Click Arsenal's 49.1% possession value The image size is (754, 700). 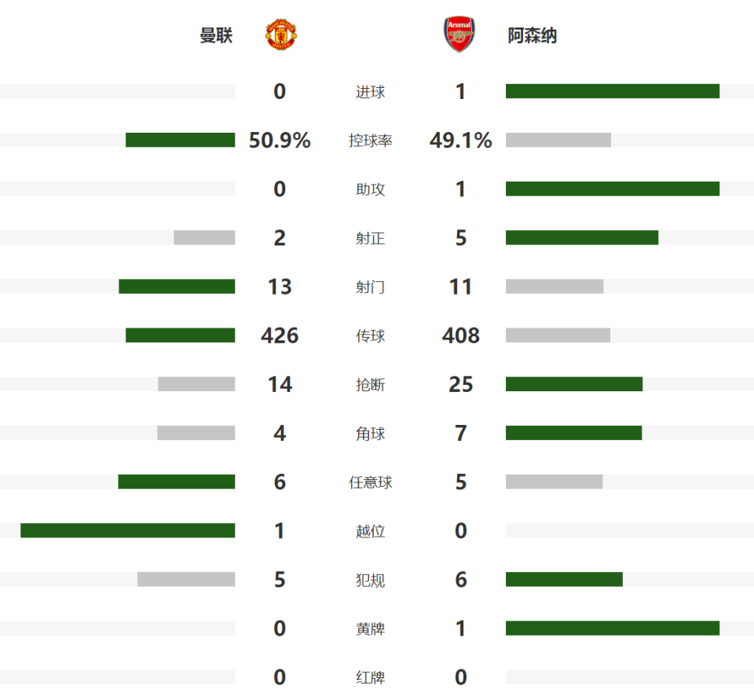[461, 140]
